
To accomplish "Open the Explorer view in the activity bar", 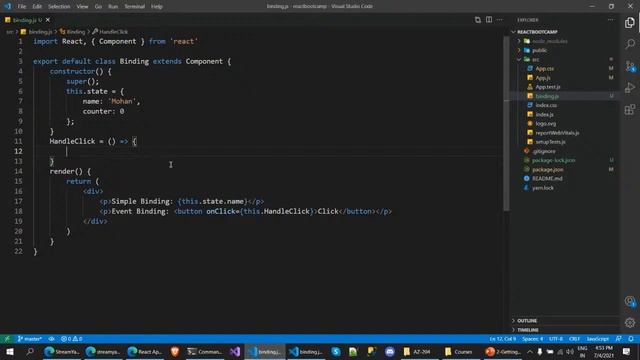I will coord(630,22).
